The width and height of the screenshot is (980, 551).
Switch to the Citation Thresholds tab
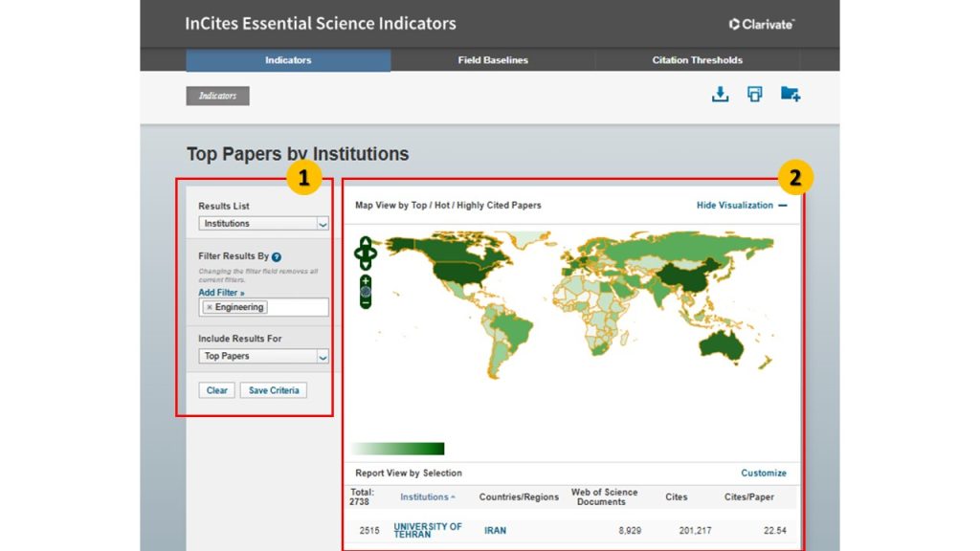698,60
